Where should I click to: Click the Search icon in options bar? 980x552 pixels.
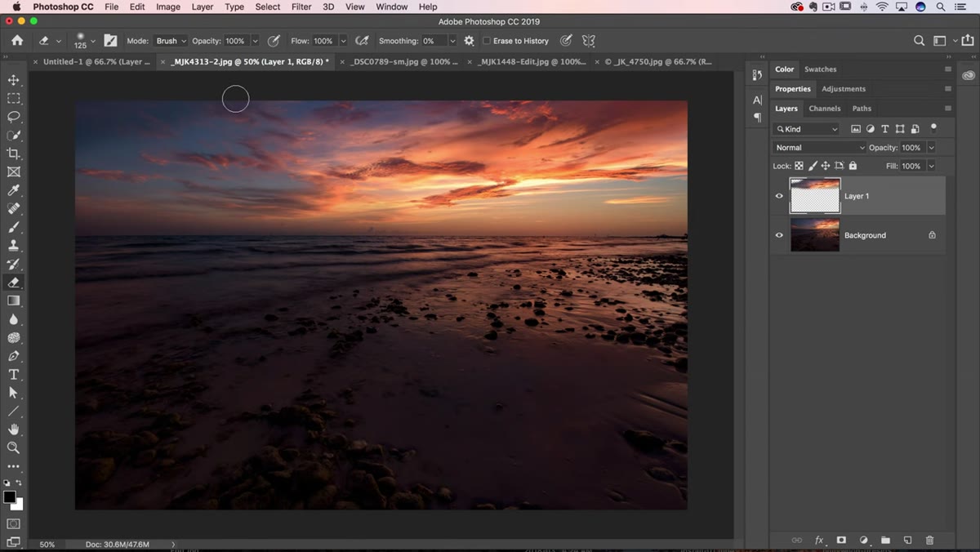919,41
